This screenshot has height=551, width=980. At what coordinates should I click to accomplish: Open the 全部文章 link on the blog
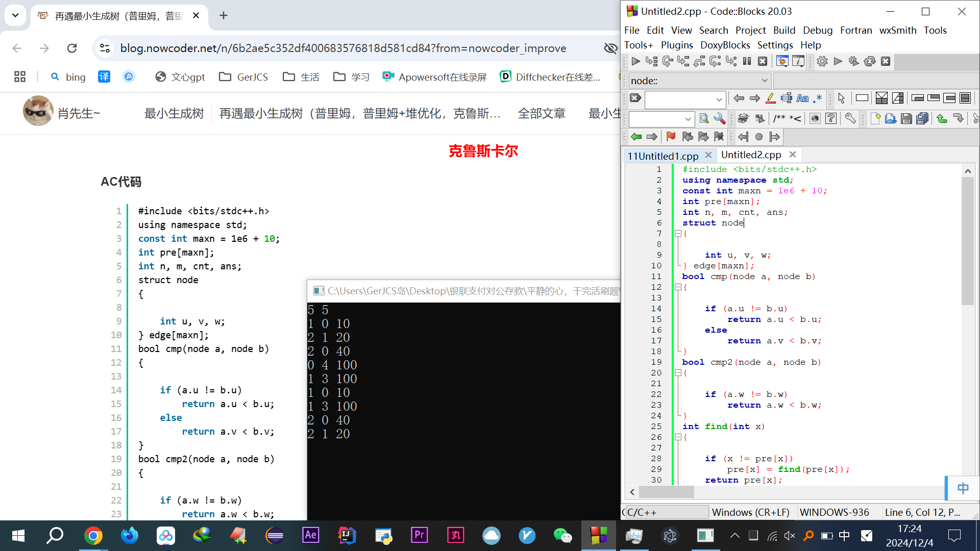[x=542, y=113]
